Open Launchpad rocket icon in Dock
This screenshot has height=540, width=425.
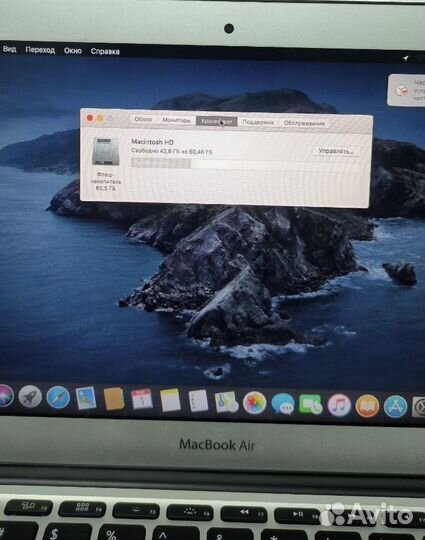click(30, 396)
